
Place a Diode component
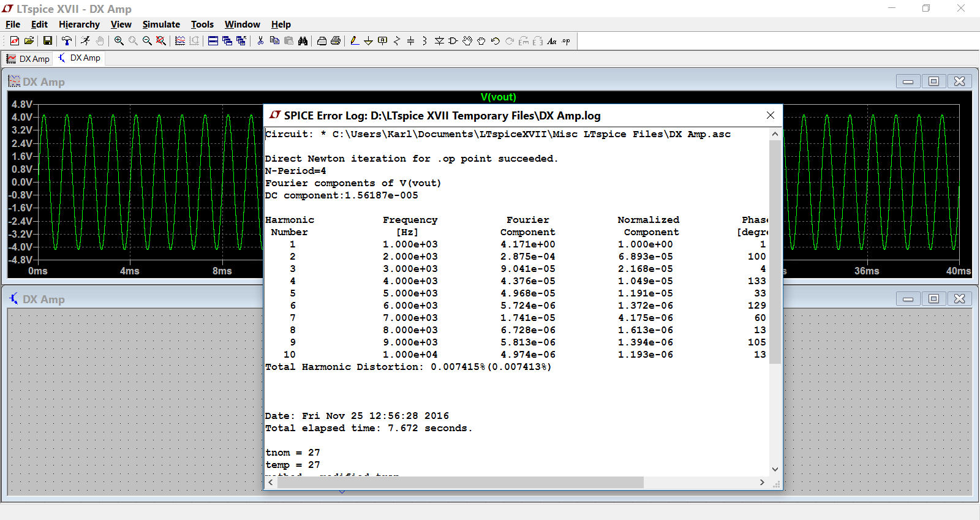click(x=439, y=41)
